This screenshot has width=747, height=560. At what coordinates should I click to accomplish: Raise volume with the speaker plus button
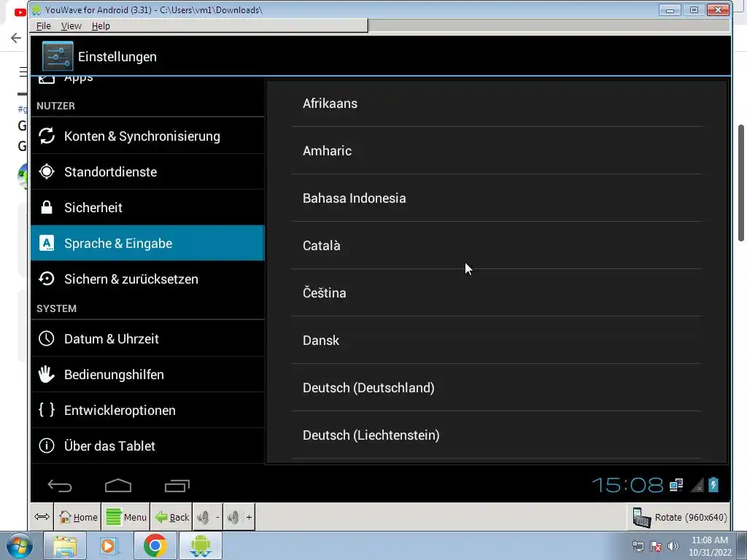click(239, 517)
